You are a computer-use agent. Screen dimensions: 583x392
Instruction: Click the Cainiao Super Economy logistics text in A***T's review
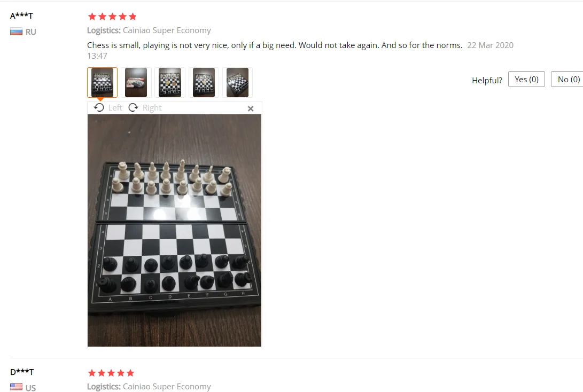[x=167, y=30]
